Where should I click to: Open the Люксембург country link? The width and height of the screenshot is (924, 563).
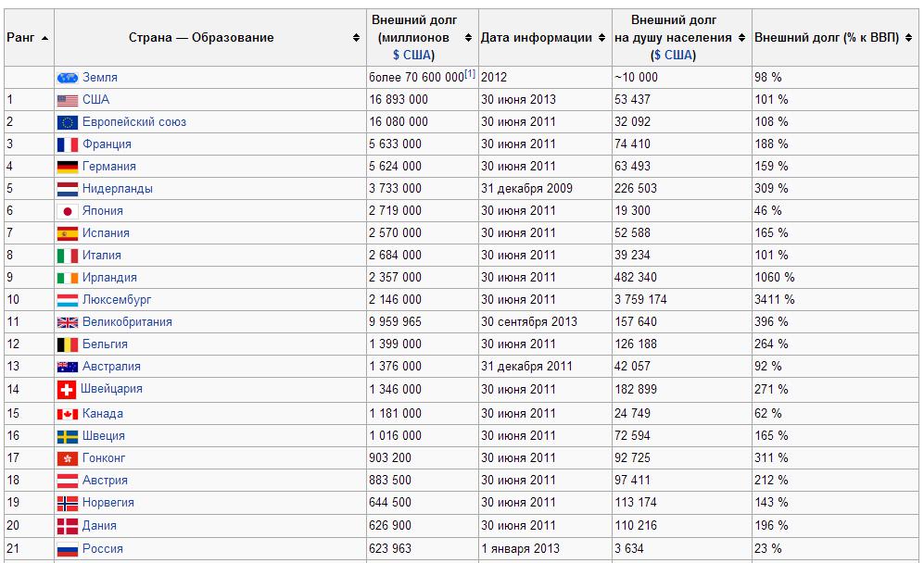coord(117,300)
